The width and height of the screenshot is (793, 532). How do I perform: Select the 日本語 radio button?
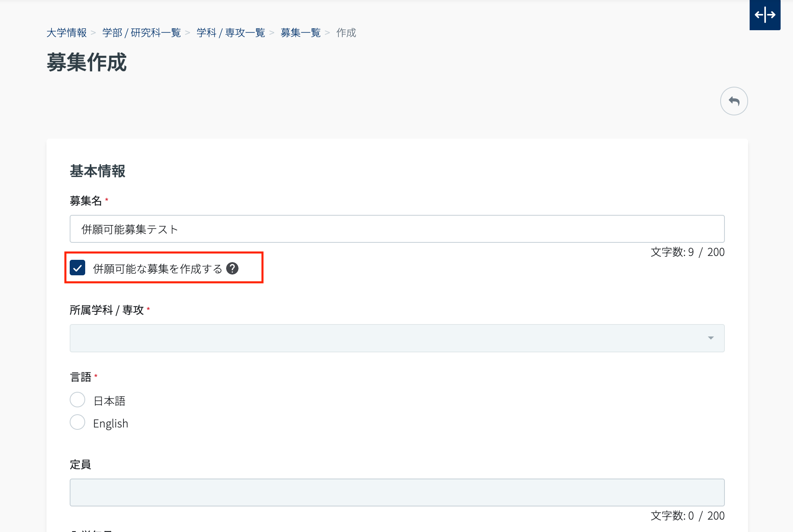point(77,400)
